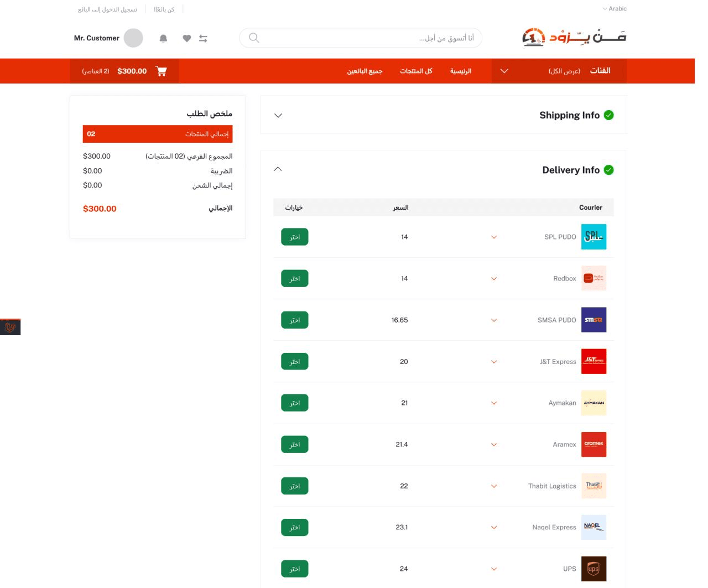Open the Arabic language dropdown

click(x=615, y=8)
